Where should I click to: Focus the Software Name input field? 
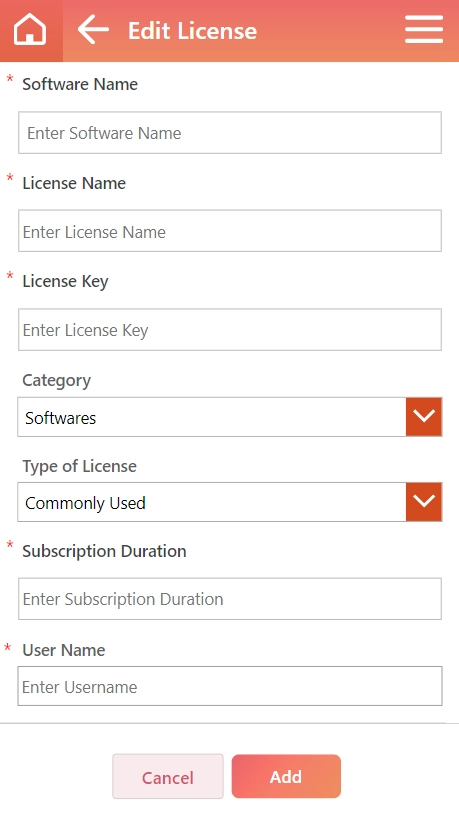[x=230, y=133]
